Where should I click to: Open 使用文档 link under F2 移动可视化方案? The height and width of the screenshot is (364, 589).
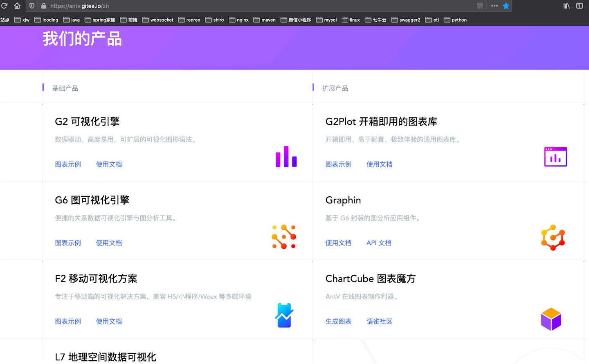(109, 321)
